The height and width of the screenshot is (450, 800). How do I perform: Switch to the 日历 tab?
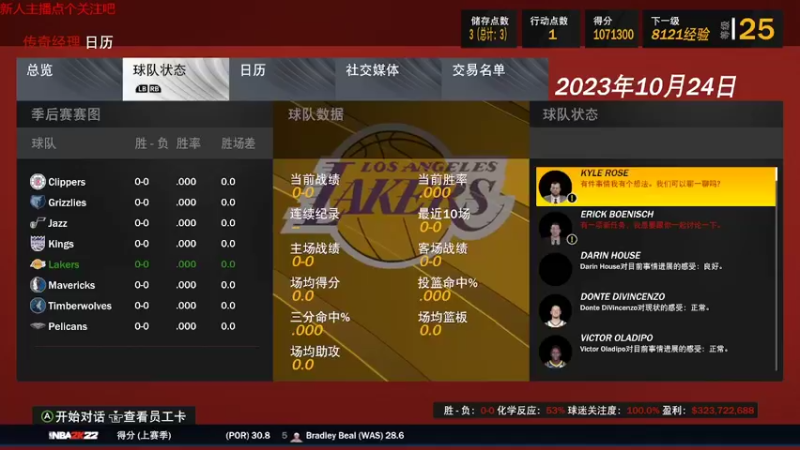tap(282, 79)
